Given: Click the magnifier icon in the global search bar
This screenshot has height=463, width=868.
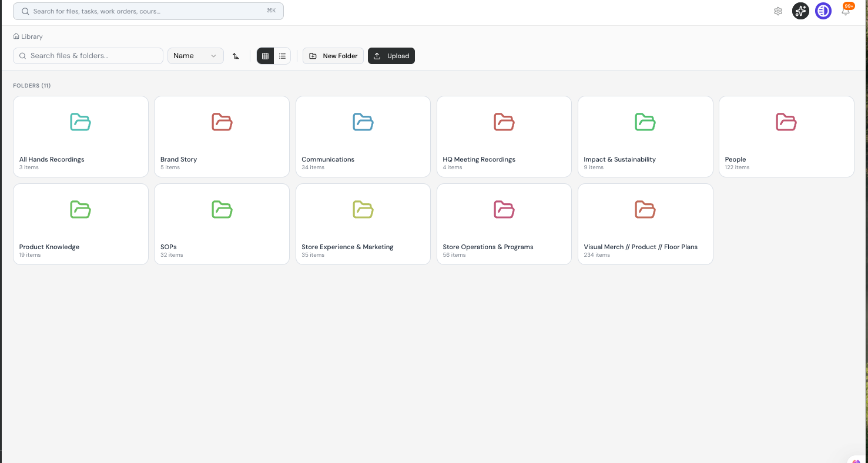Looking at the screenshot, I should pyautogui.click(x=25, y=11).
